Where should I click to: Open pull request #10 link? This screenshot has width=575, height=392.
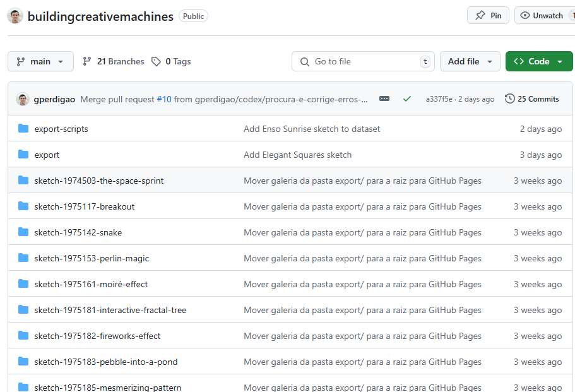click(x=164, y=99)
